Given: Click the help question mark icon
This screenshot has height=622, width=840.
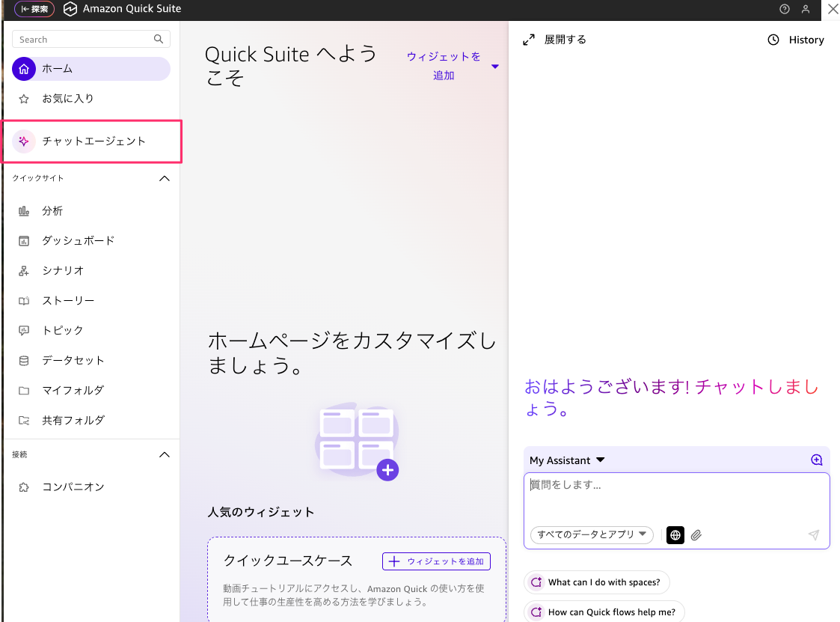Looking at the screenshot, I should [785, 10].
